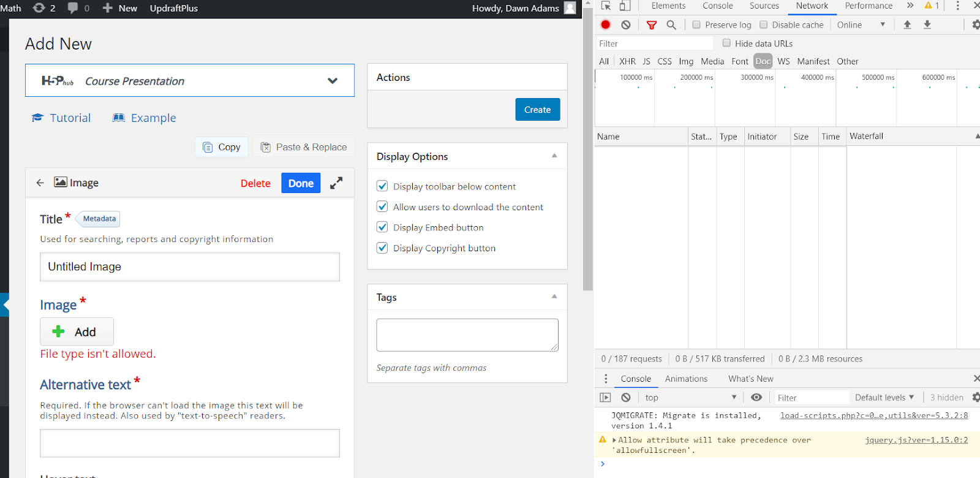The width and height of the screenshot is (980, 478).
Task: Open the comments bubble in admin bar
Action: tap(73, 8)
